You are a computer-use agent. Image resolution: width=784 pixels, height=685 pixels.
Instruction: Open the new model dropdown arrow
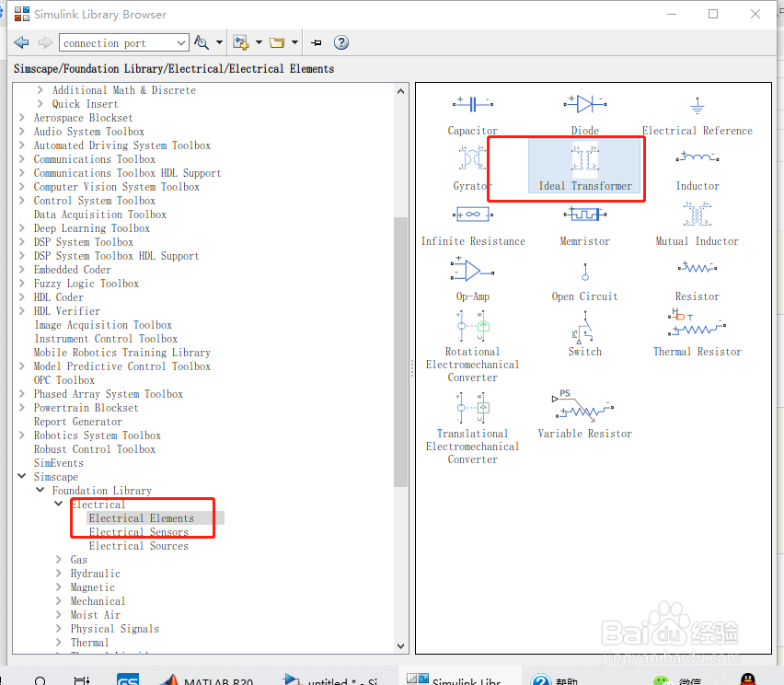(x=259, y=42)
